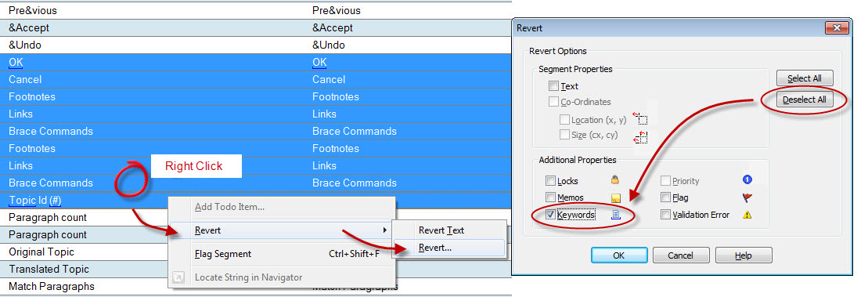Image resolution: width=868 pixels, height=297 pixels.
Task: Uncheck the Keywords checkbox
Action: click(x=550, y=215)
